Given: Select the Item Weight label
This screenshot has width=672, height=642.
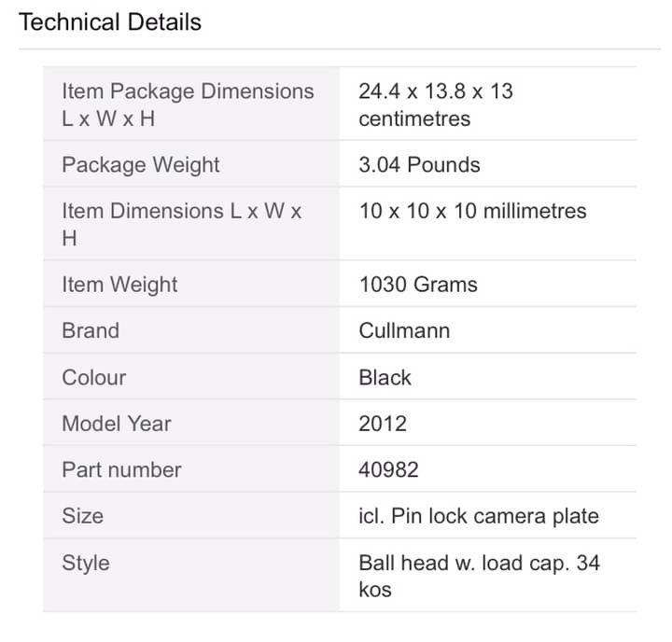Looking at the screenshot, I should coord(119,285).
